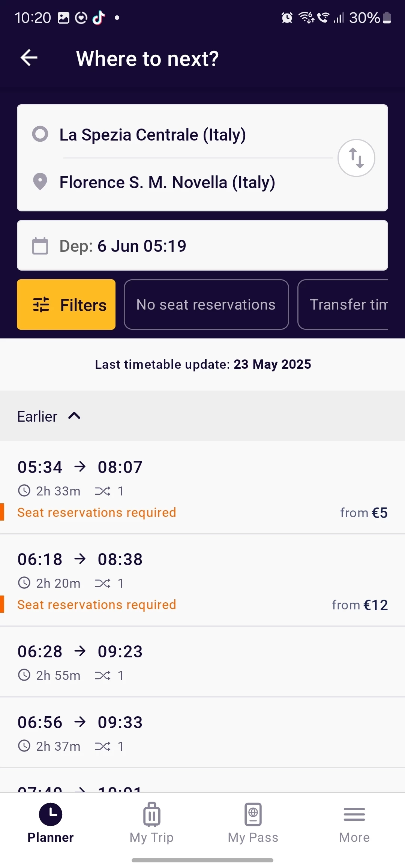The width and height of the screenshot is (405, 868).
Task: Tap the back arrow icon
Action: (x=29, y=58)
